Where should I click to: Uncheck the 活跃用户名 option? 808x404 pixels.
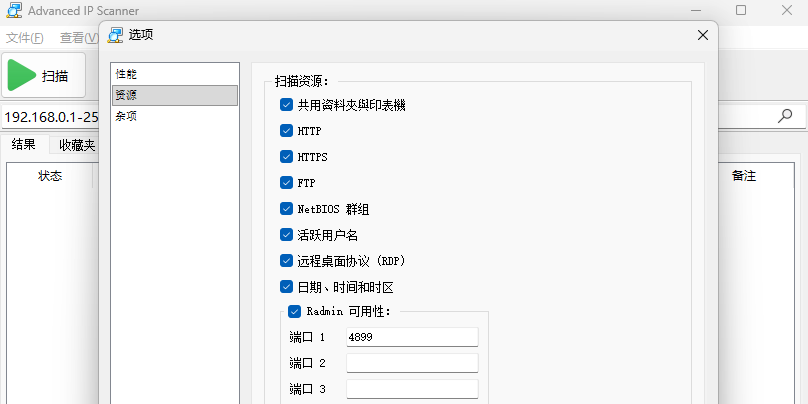click(287, 234)
